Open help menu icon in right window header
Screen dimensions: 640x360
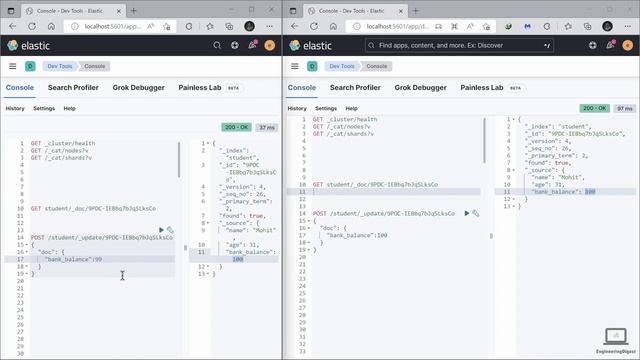593,45
